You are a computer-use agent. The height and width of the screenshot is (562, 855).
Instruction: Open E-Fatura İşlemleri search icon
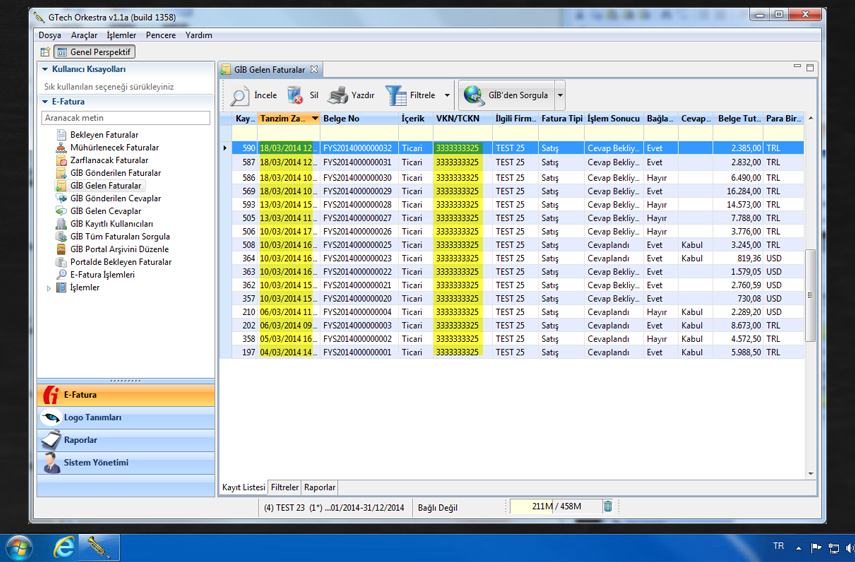(61, 275)
